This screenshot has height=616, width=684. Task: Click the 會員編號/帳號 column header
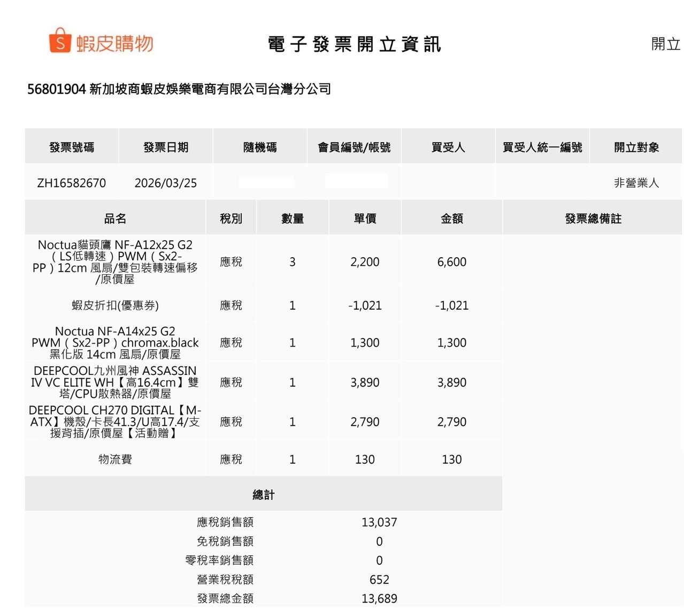click(x=354, y=147)
